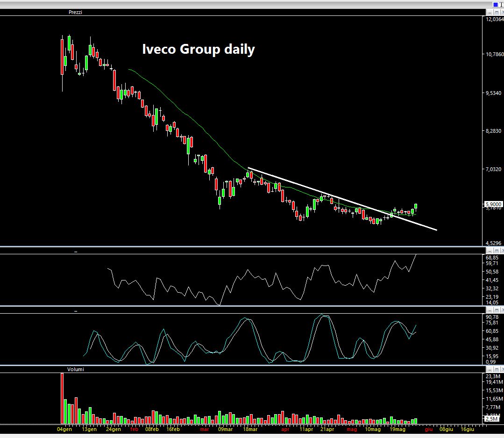Screen dimensions: 504x438
Task: Click the 7,0320 price axis value
Action: (x=493, y=169)
